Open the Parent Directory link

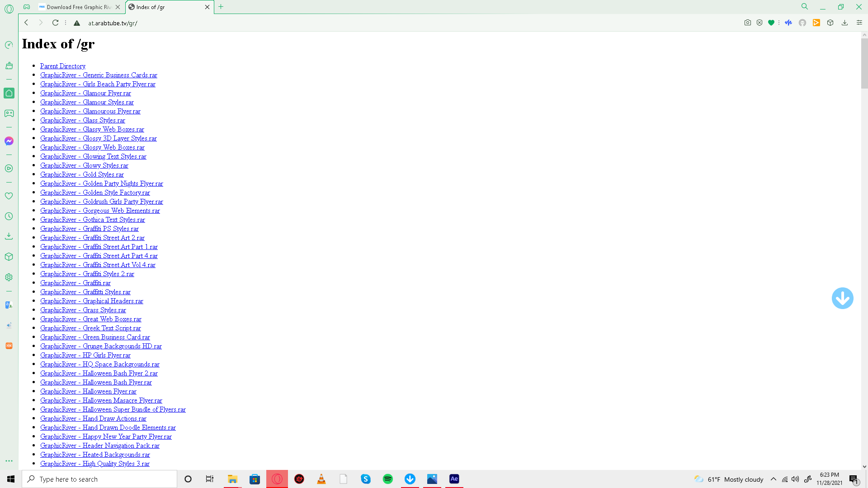[x=63, y=66]
